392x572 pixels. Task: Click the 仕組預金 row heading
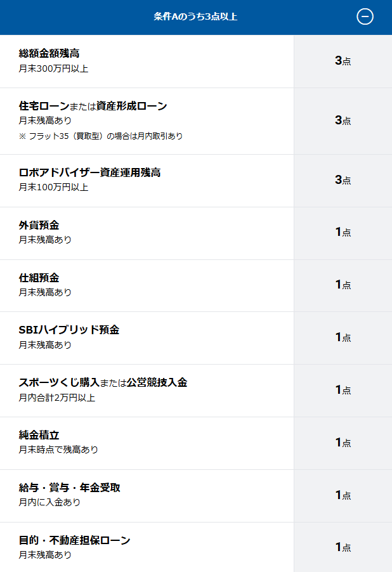coord(39,278)
